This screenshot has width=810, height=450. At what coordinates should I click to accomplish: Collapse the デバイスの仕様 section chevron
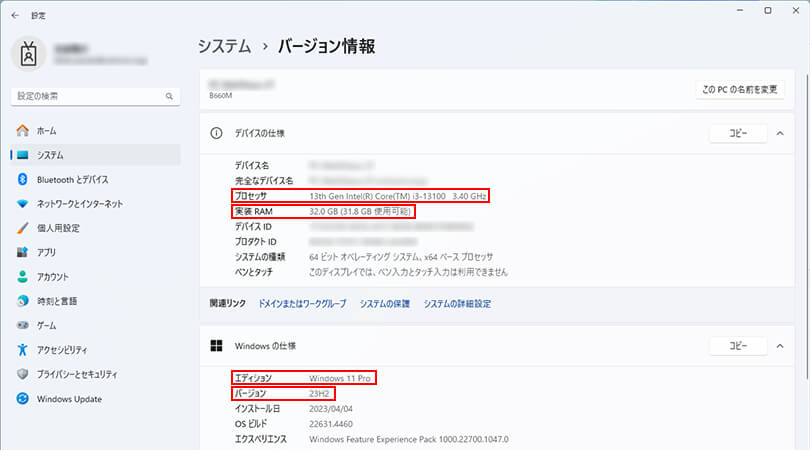click(780, 133)
